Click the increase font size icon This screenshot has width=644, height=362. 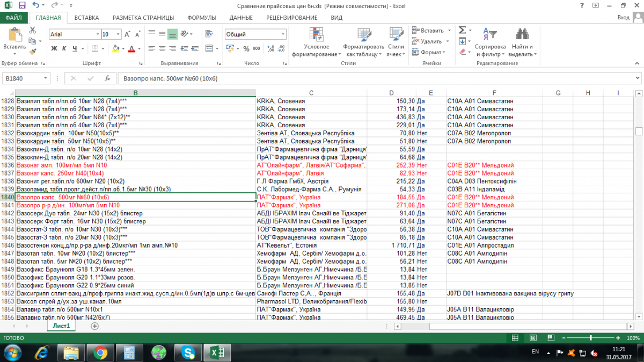[128, 34]
